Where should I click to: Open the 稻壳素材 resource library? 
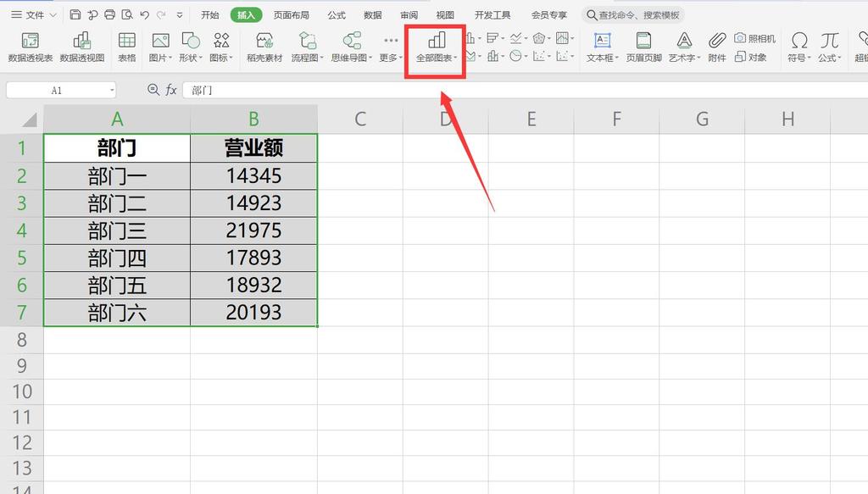264,47
